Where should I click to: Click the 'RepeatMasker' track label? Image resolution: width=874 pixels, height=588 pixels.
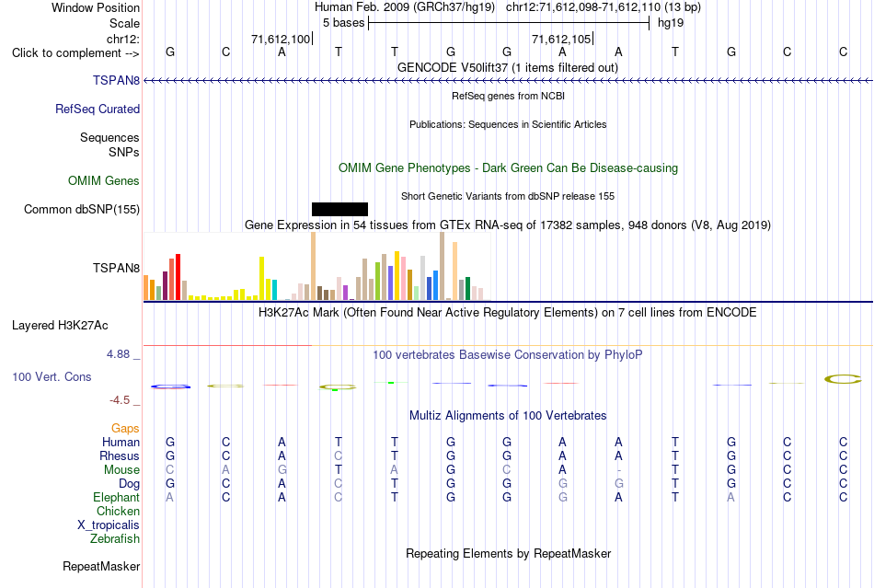[x=101, y=566]
